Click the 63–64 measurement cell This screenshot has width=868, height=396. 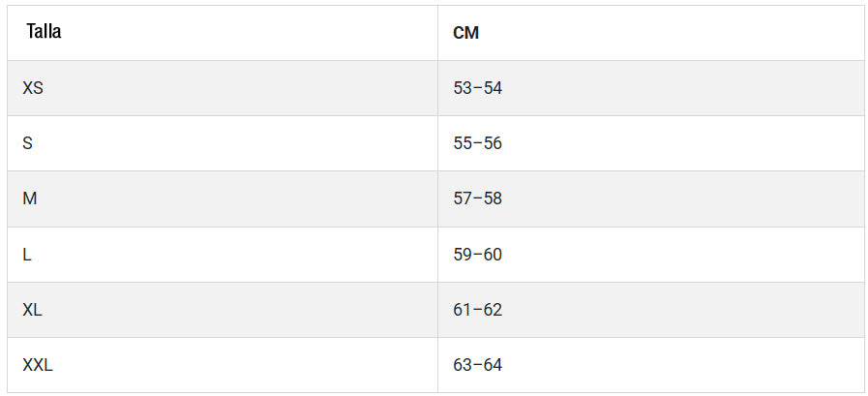(x=478, y=365)
